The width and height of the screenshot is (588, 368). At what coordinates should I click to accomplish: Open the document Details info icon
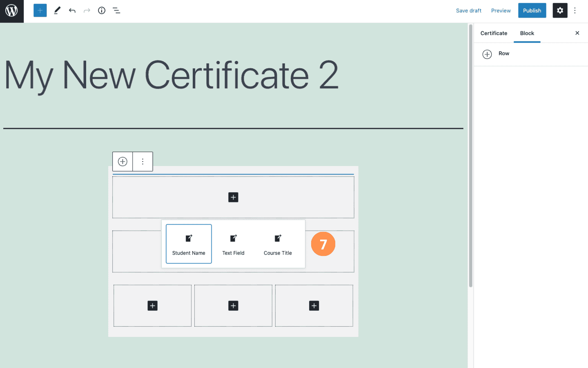tap(102, 11)
